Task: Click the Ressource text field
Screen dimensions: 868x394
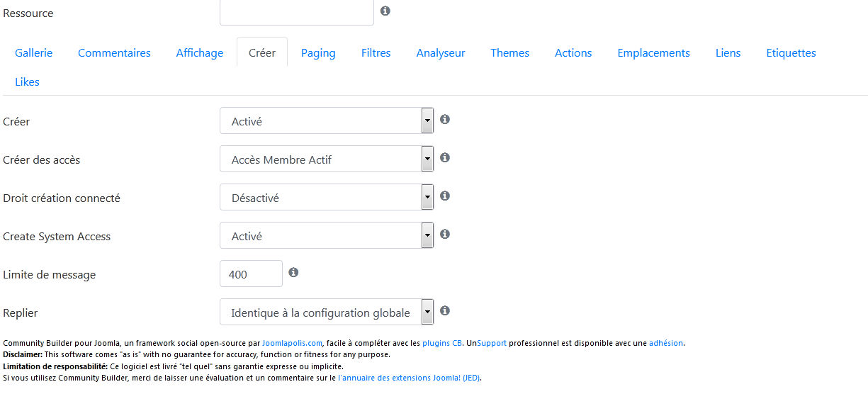Action: [297, 12]
